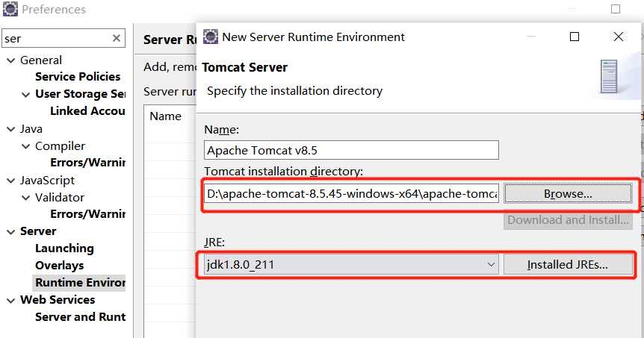Collapse the User Storage Service node
Screen dimensions: 644x338
pos(26,95)
